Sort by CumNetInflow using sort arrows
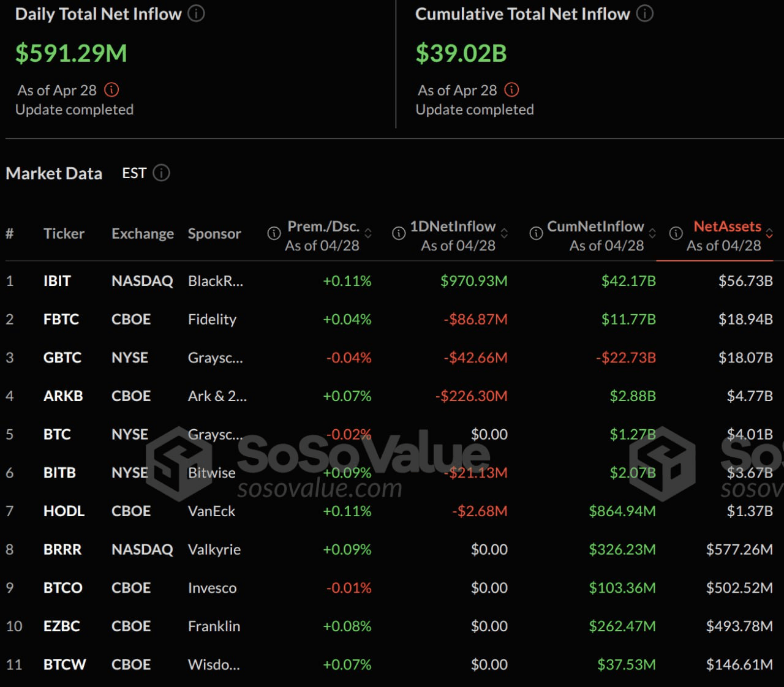The width and height of the screenshot is (784, 687). pyautogui.click(x=652, y=233)
